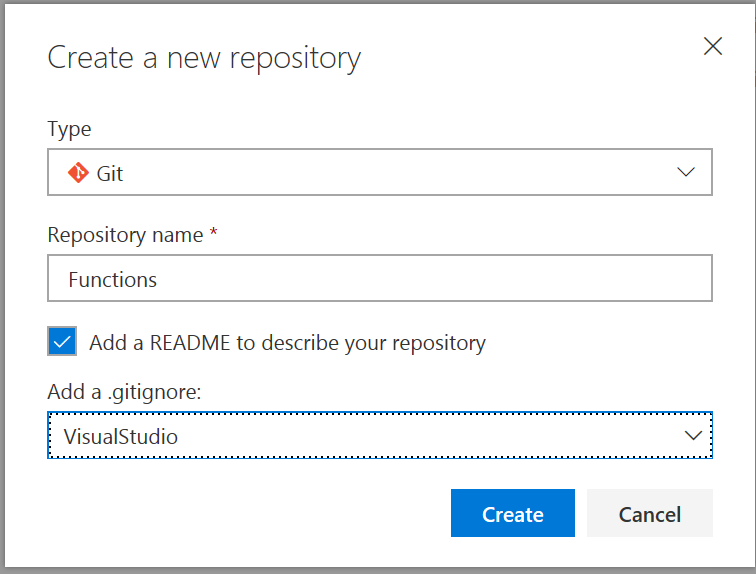Open the repository Type combo box showing Git
The image size is (756, 574).
380,172
